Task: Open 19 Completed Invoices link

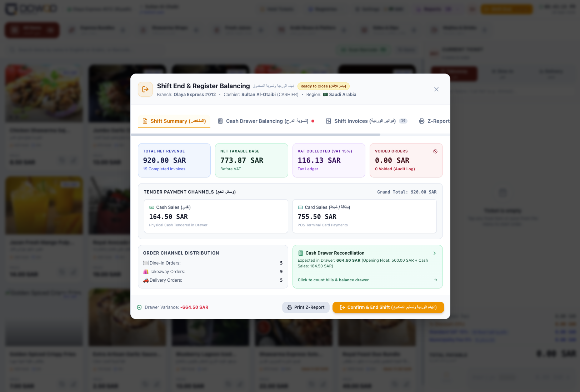Action: click(x=164, y=169)
